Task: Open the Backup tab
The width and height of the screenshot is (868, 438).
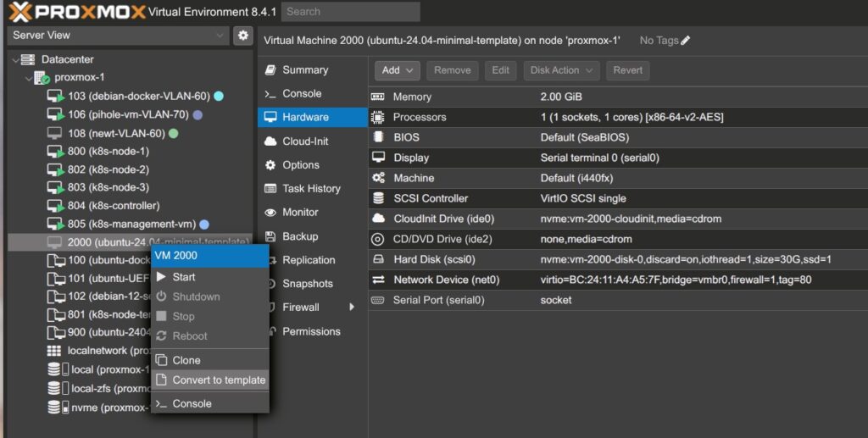Action: click(x=313, y=236)
